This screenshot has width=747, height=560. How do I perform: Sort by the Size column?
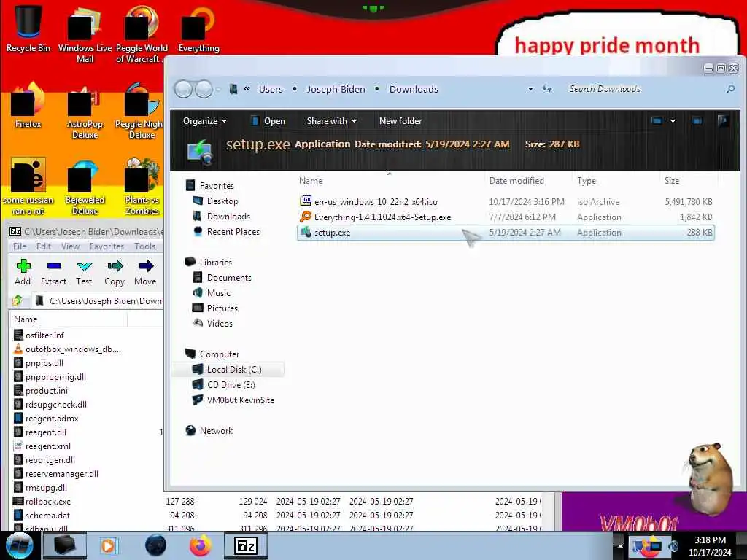[x=672, y=181]
